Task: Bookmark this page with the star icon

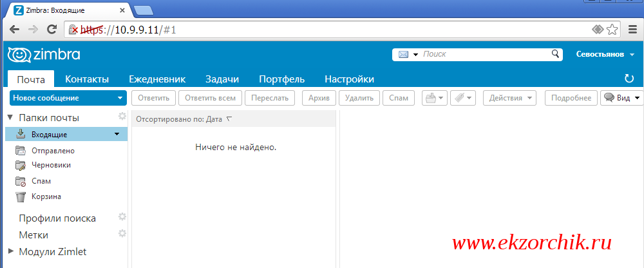Action: [x=612, y=29]
